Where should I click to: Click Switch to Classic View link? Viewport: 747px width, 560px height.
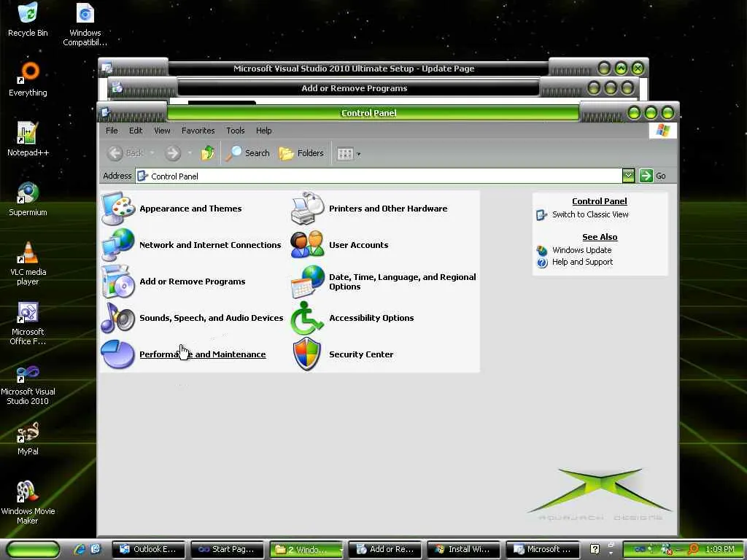tap(590, 215)
